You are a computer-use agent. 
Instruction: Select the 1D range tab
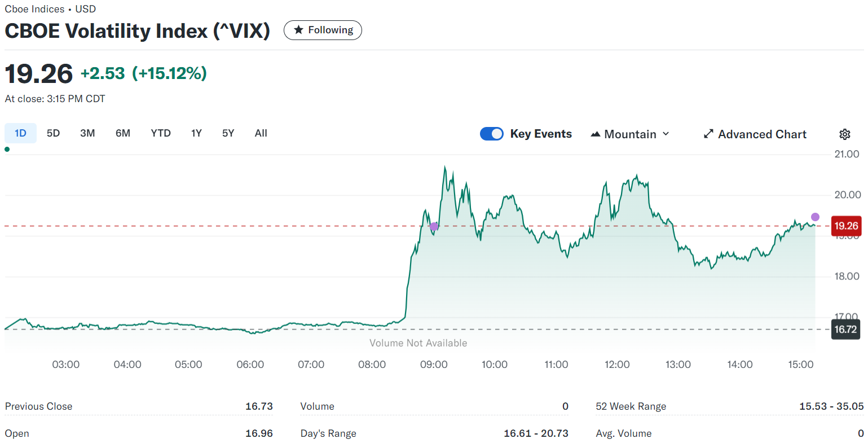20,133
